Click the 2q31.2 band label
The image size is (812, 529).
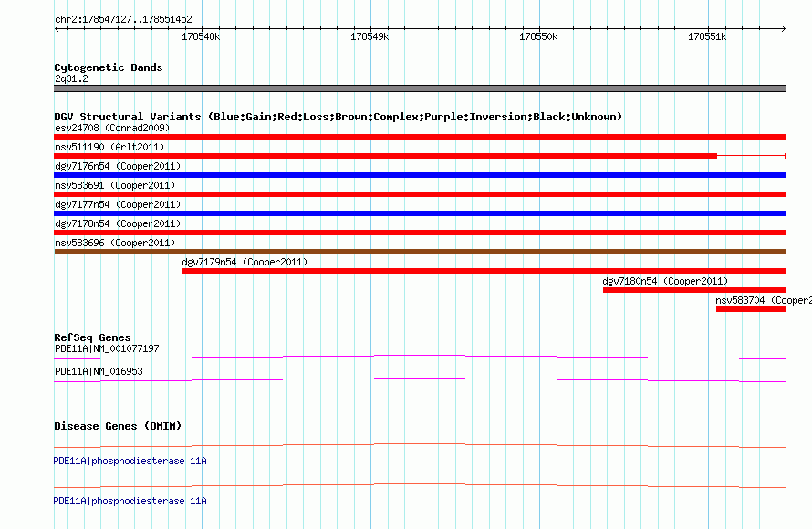point(71,78)
